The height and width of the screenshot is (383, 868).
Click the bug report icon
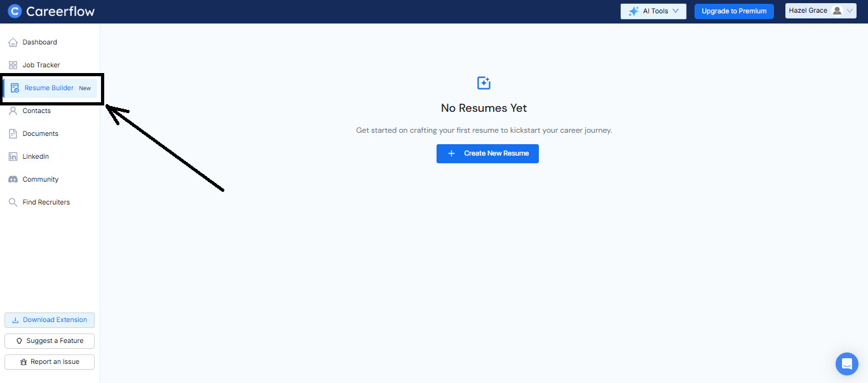pyautogui.click(x=24, y=362)
